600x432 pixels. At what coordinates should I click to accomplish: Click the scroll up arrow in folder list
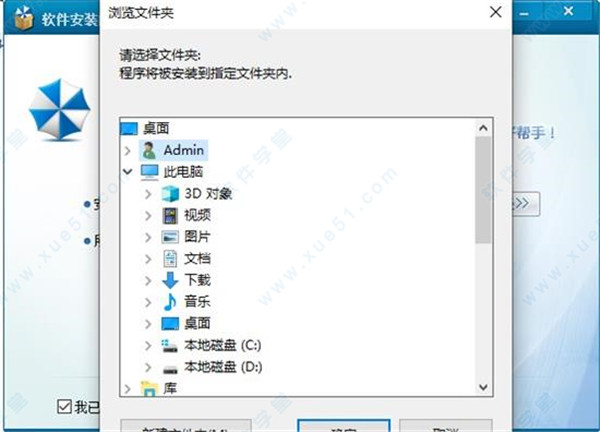pos(483,128)
